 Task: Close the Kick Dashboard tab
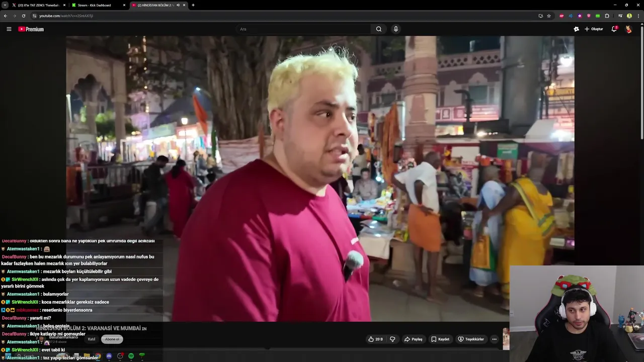coord(124,5)
